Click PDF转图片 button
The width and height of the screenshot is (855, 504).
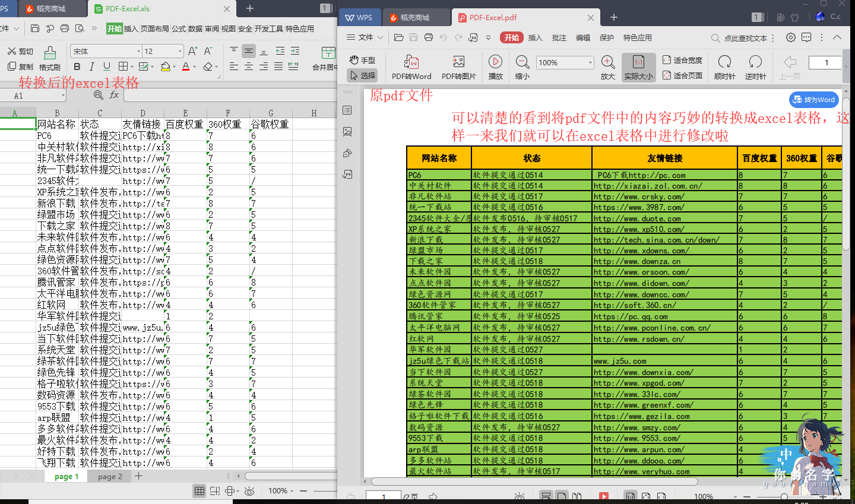(459, 68)
